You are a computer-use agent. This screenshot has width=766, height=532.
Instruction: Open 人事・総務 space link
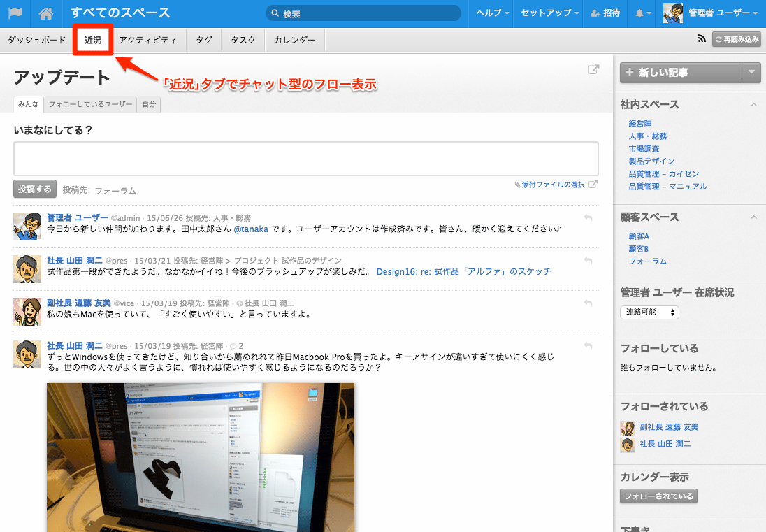point(648,136)
